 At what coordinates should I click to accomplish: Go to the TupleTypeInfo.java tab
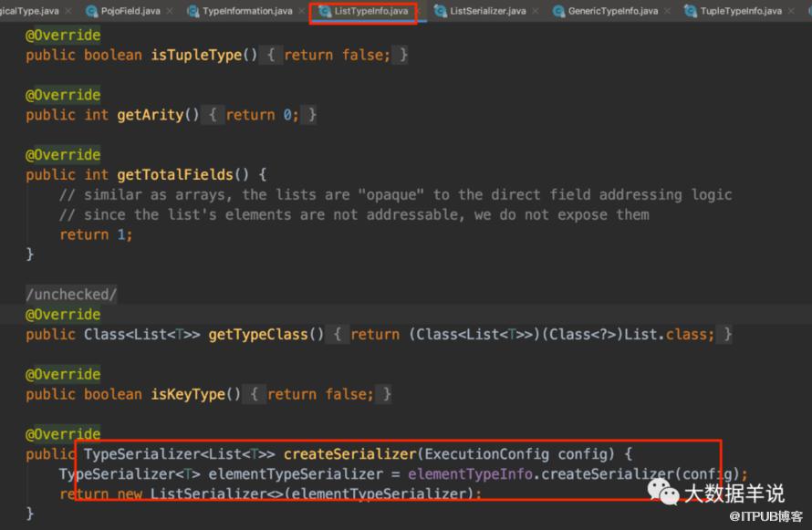pos(741,11)
